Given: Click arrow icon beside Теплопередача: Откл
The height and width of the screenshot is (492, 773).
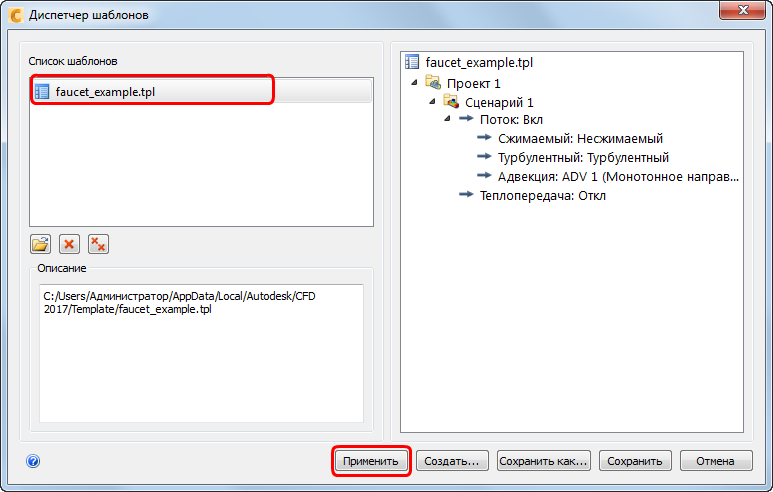Looking at the screenshot, I should 466,195.
